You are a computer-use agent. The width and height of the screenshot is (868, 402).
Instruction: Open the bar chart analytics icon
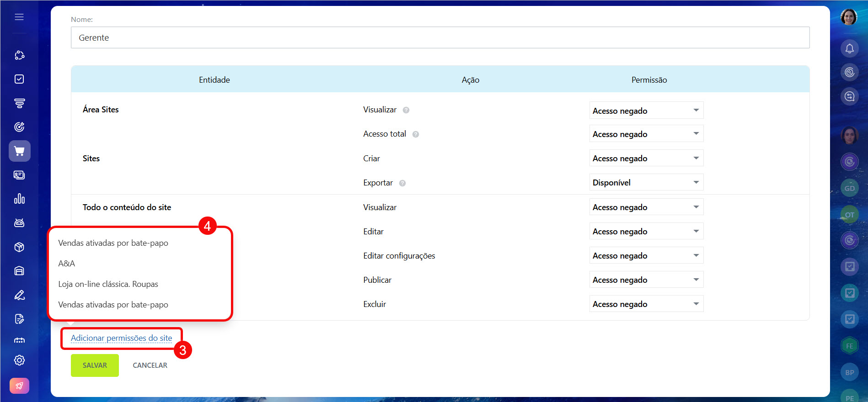point(19,199)
